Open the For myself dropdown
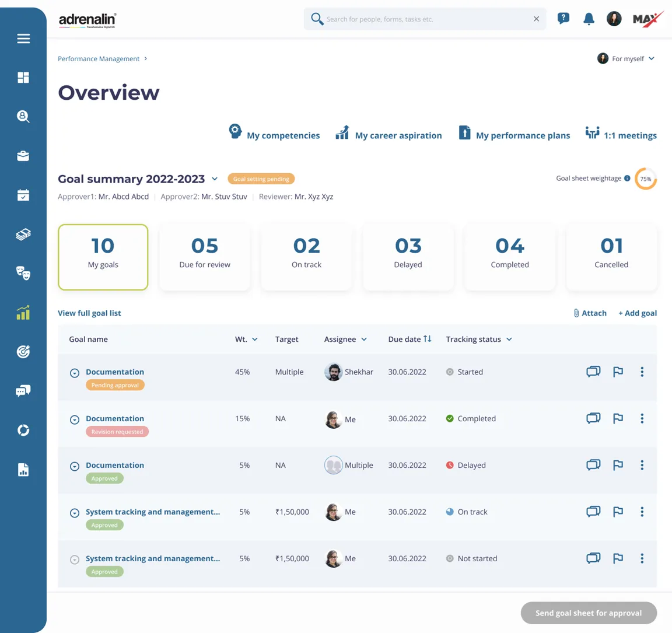This screenshot has height=633, width=672. click(x=626, y=59)
